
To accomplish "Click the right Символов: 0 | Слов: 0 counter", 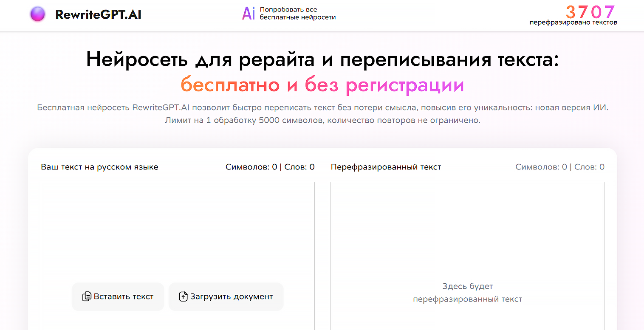I will pos(559,166).
